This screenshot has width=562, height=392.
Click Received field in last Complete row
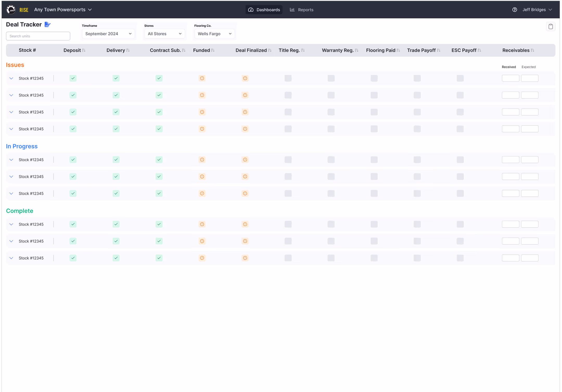coord(510,258)
